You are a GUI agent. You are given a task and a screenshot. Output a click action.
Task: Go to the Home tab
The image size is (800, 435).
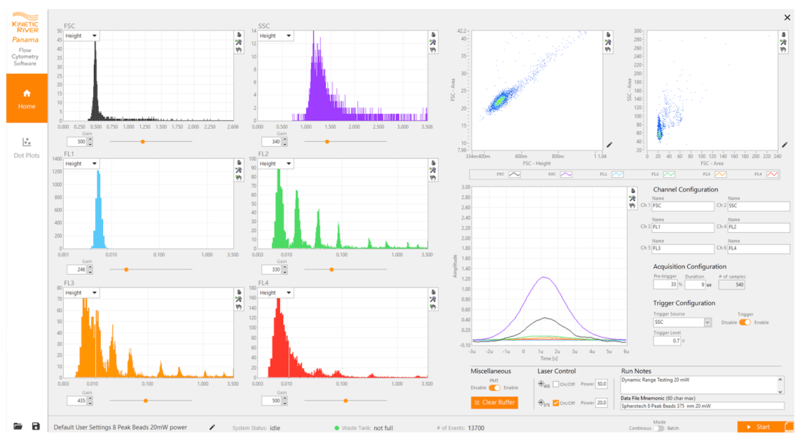(27, 98)
